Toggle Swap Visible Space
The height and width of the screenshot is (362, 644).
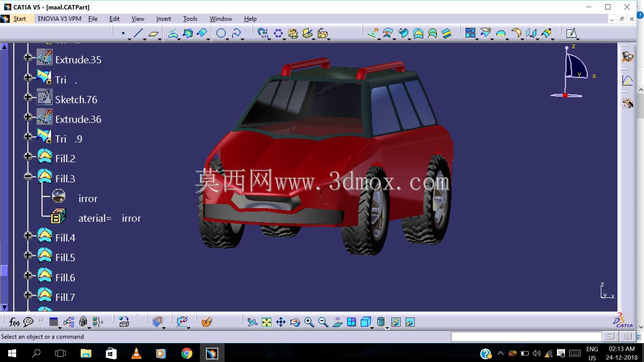coord(410,322)
